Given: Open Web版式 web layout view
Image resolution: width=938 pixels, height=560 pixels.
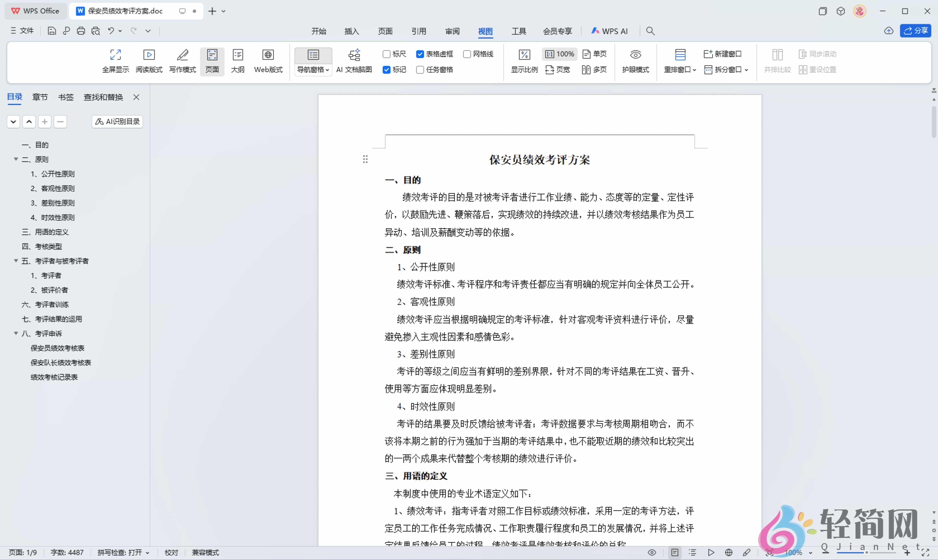Looking at the screenshot, I should (268, 60).
